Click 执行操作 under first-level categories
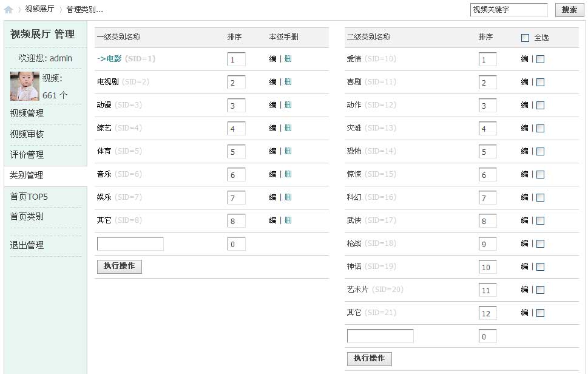Viewport: 588px width, 374px height. (120, 267)
